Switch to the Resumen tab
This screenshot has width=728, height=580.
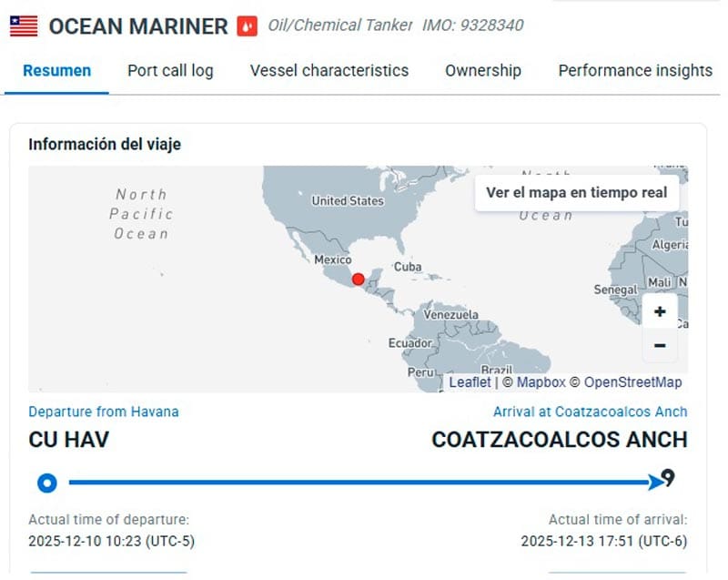coord(56,70)
